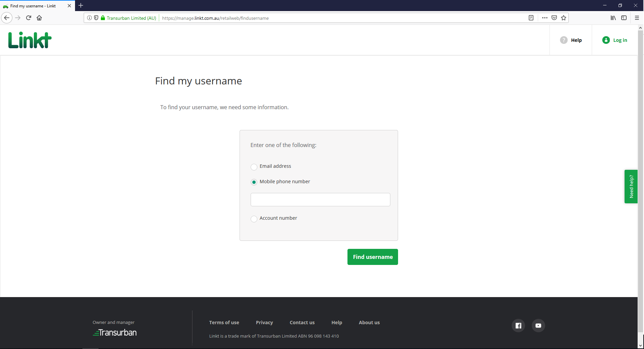
Task: Click the Log in person icon
Action: [x=606, y=40]
